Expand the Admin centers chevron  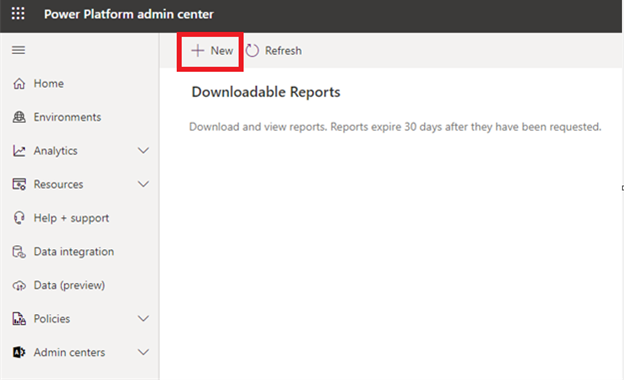click(143, 352)
